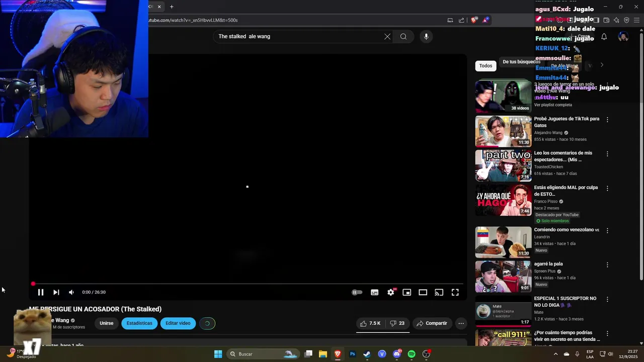Open File Explorer from taskbar
This screenshot has width=644, height=362.
[323, 354]
